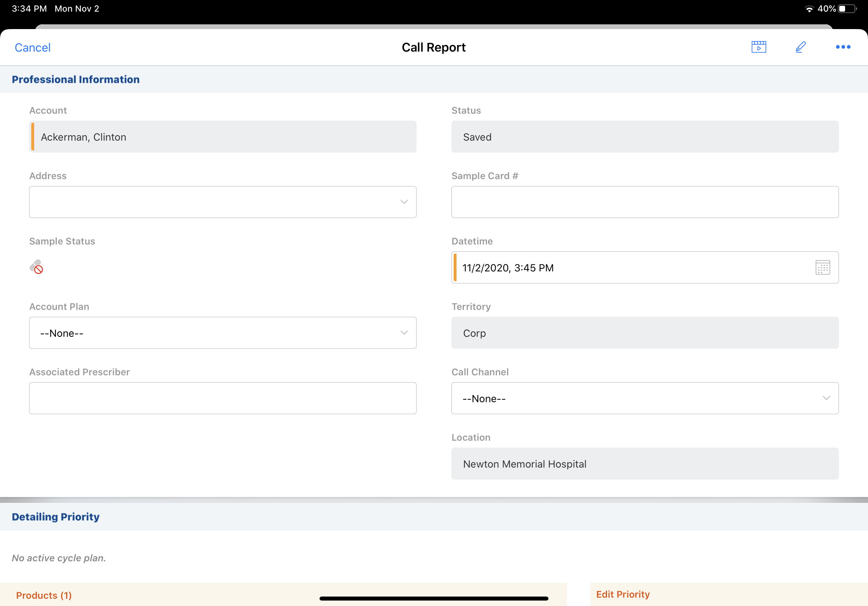Screen dimensions: 868x606
Task: Tap the Newton Memorial Hospital location field
Action: point(644,464)
